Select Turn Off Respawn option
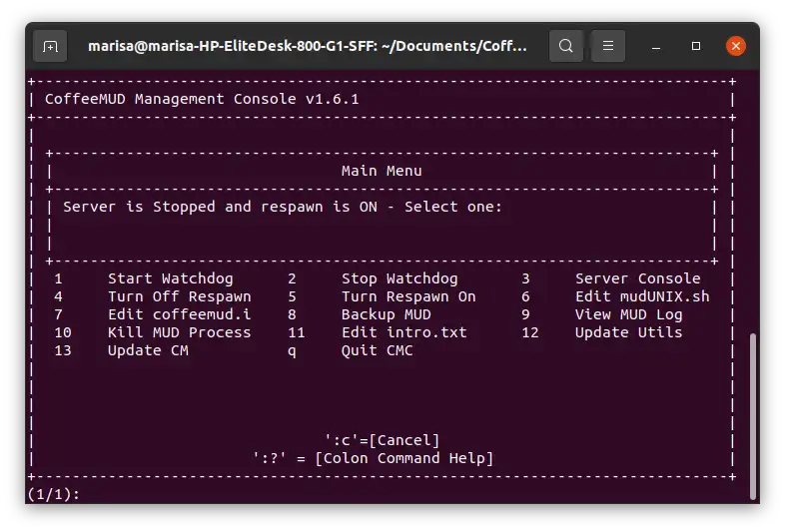The width and height of the screenshot is (785, 532). point(180,296)
